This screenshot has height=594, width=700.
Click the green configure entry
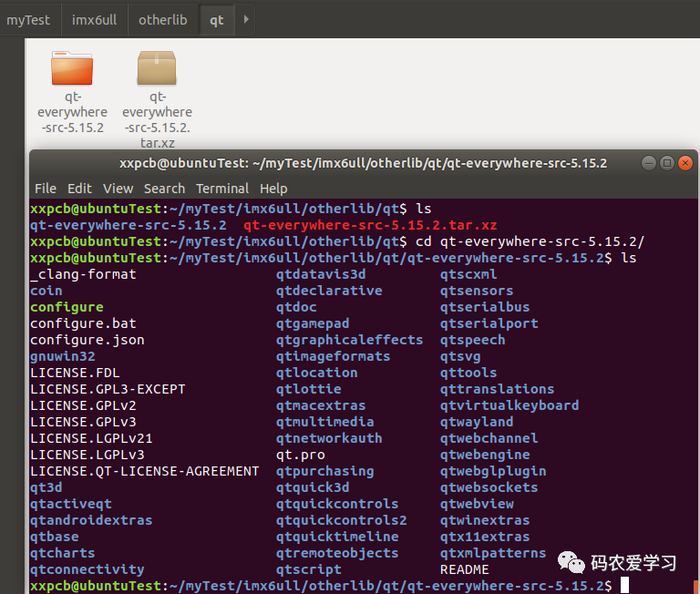click(67, 307)
